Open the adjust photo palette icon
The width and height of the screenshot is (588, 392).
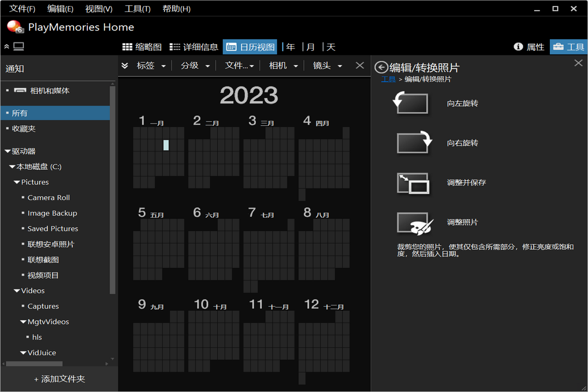(415, 223)
